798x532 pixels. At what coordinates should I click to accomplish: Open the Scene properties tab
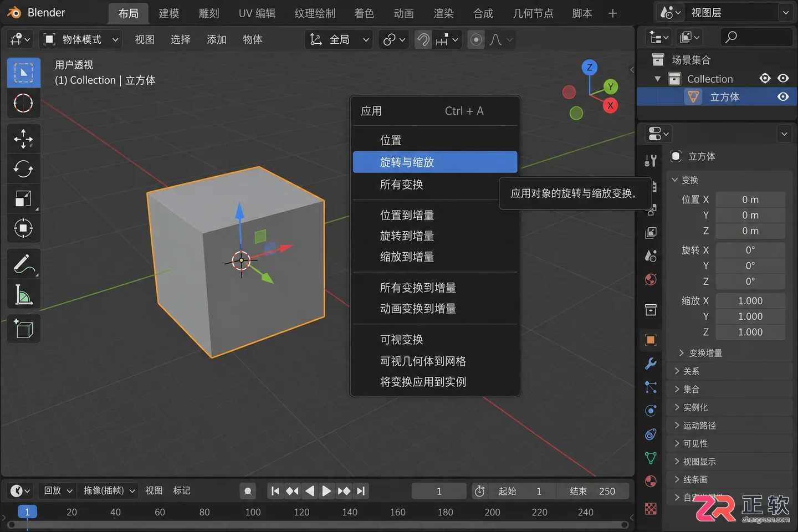(651, 256)
